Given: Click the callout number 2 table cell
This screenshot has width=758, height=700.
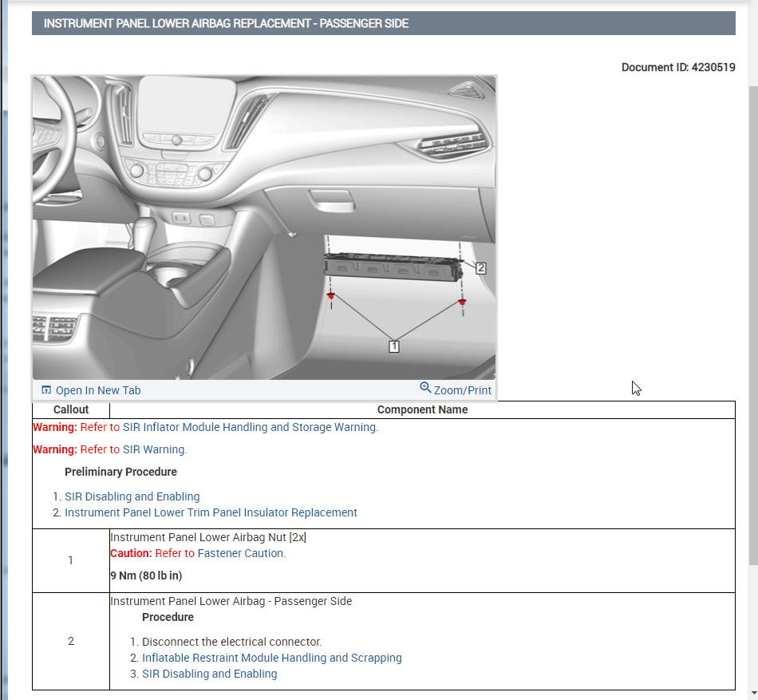Looking at the screenshot, I should (71, 641).
